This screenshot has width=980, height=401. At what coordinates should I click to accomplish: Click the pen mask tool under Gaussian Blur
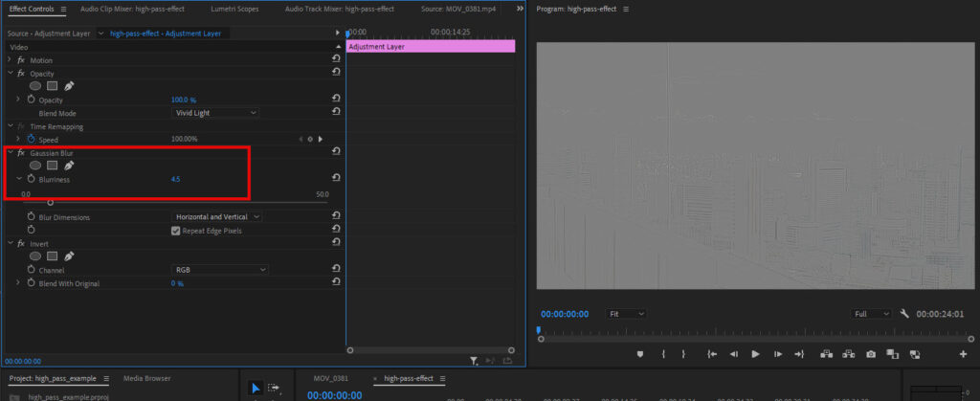[x=69, y=166]
